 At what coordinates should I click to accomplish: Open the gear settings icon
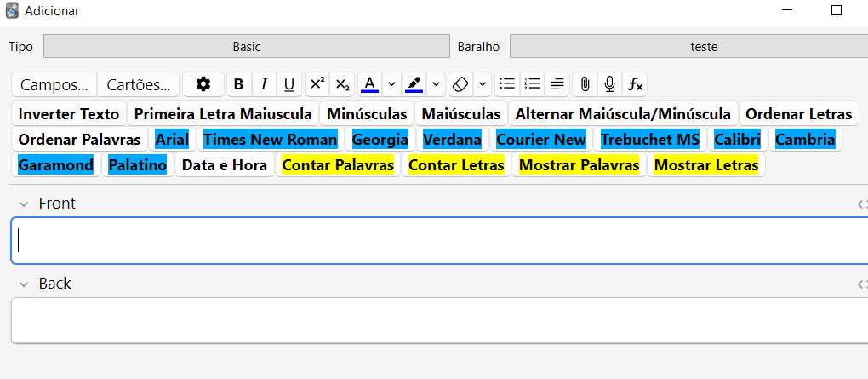coord(203,84)
